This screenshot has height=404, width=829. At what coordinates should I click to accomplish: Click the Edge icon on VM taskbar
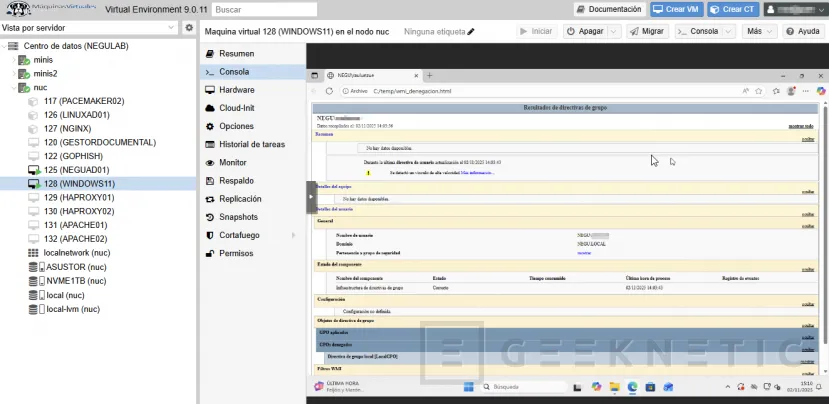point(632,387)
